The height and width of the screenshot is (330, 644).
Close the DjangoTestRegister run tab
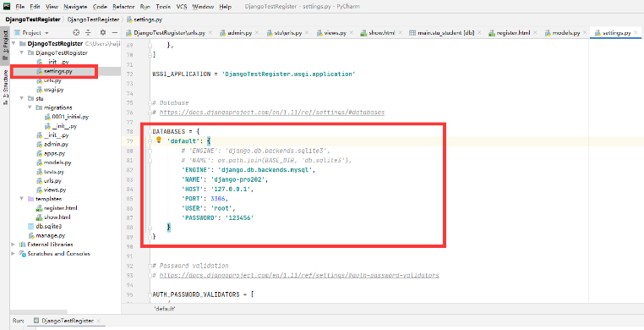(x=99, y=321)
